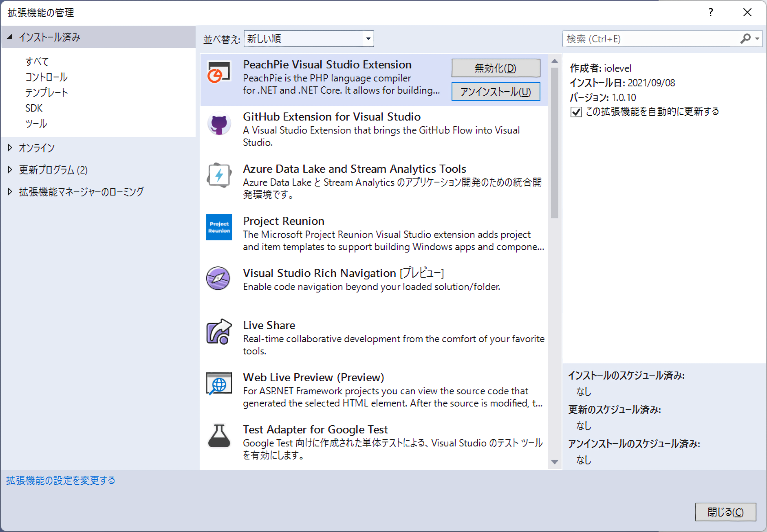The image size is (767, 532).
Task: Expand the オンライン category
Action: tap(10, 148)
